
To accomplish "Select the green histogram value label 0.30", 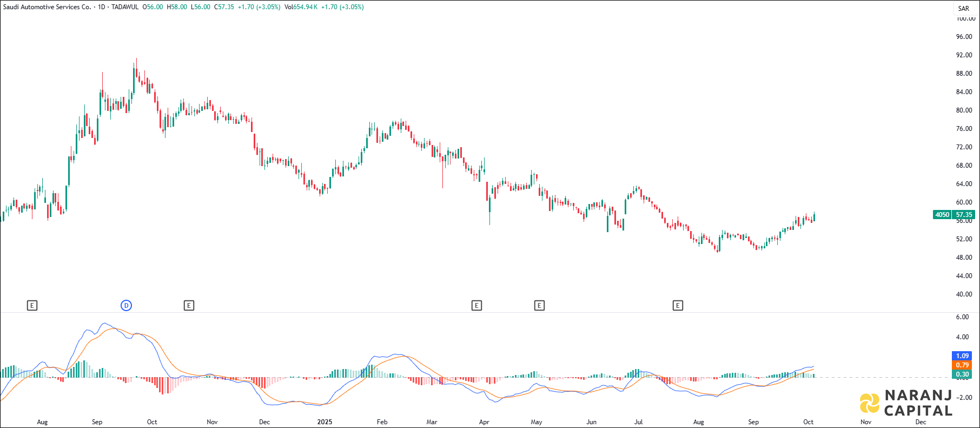I will click(x=962, y=374).
